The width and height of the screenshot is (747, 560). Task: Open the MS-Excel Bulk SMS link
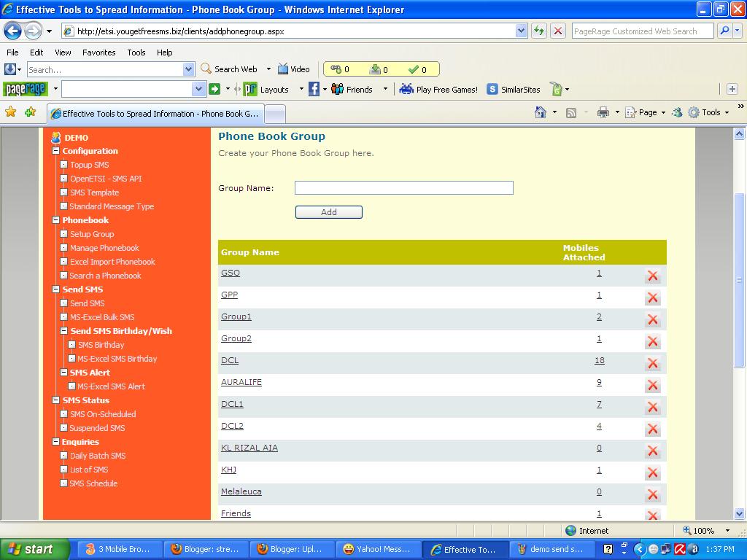[102, 317]
